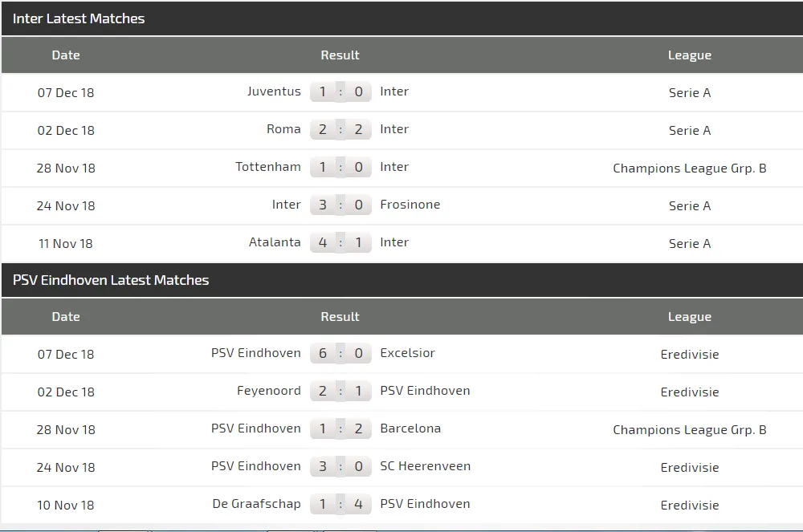Click the Juventus 1:0 Inter score

(340, 91)
